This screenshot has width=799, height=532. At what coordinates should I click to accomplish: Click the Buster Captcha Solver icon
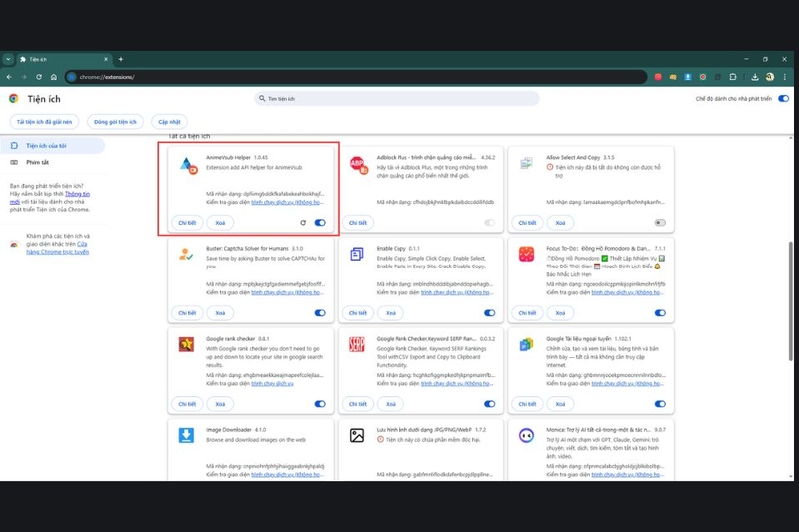tap(186, 254)
